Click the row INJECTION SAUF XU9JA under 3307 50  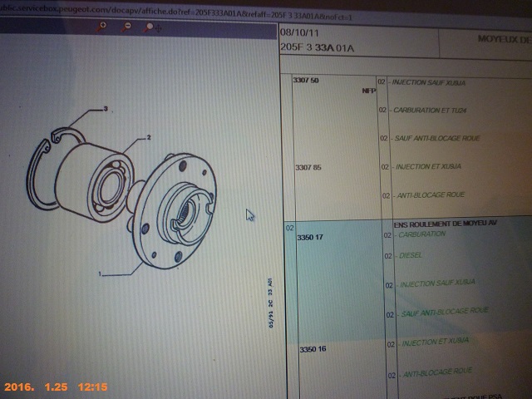[x=429, y=82]
